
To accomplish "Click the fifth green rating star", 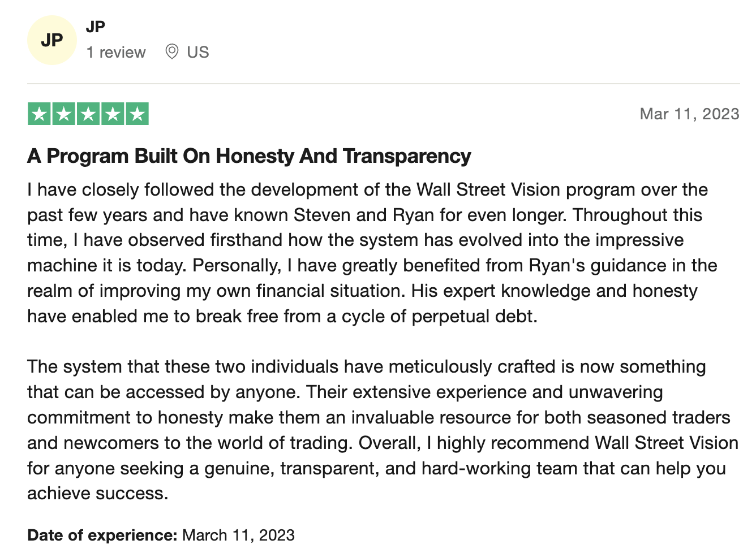I will (x=137, y=114).
